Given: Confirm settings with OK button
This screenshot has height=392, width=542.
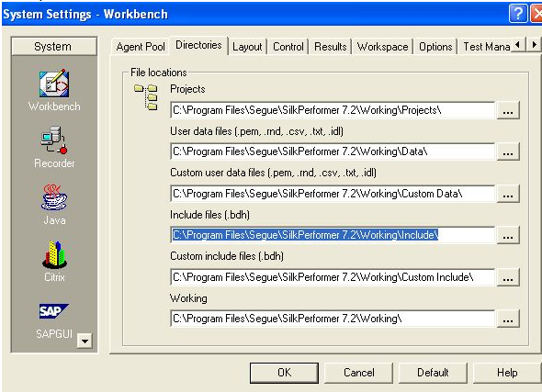Looking at the screenshot, I should pos(284,373).
